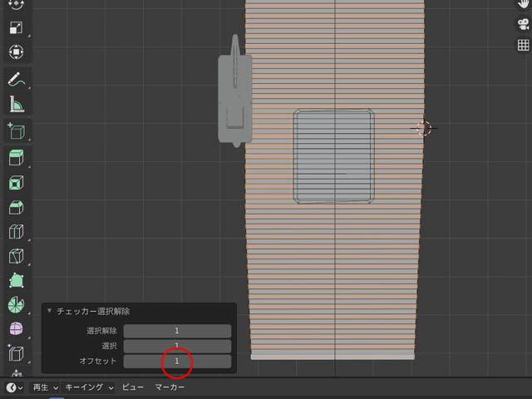Image resolution: width=532 pixels, height=399 pixels.
Task: Select the Scale tool
Action: [16, 27]
